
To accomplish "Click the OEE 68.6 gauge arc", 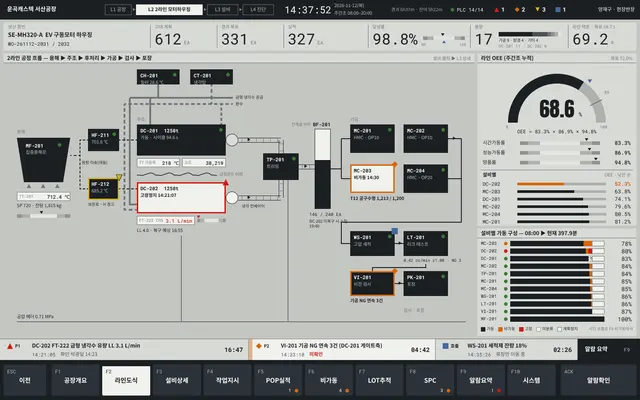I will pos(557,98).
